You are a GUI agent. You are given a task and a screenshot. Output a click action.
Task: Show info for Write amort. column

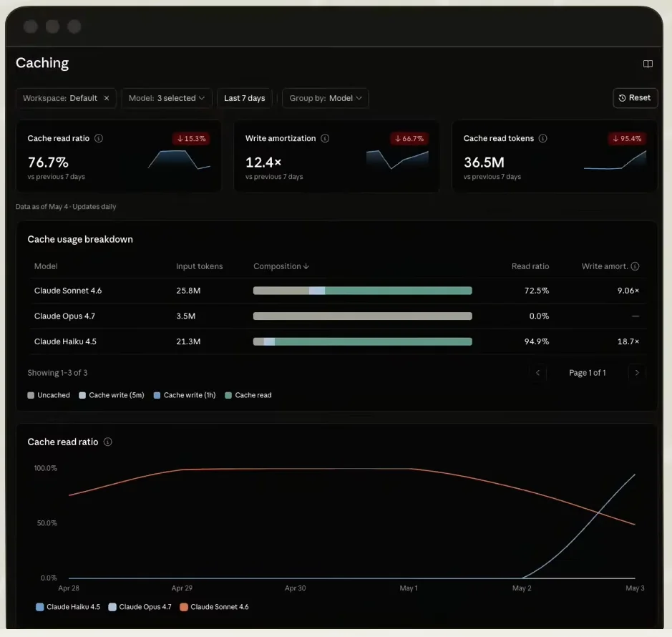635,266
